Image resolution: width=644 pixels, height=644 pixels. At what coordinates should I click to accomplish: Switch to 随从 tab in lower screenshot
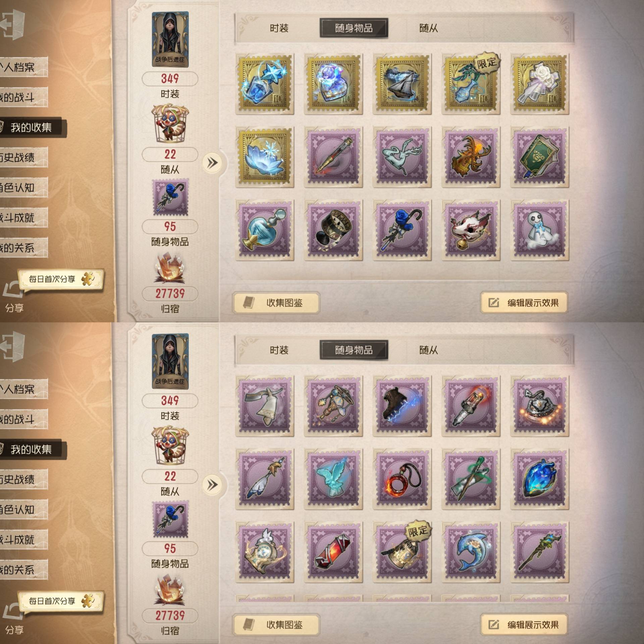(x=428, y=350)
